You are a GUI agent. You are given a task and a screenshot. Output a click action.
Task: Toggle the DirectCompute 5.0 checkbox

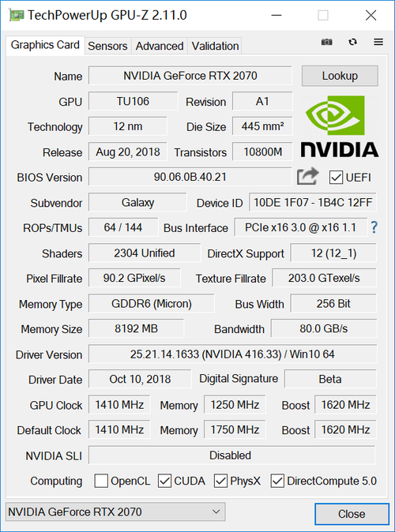pos(277,481)
